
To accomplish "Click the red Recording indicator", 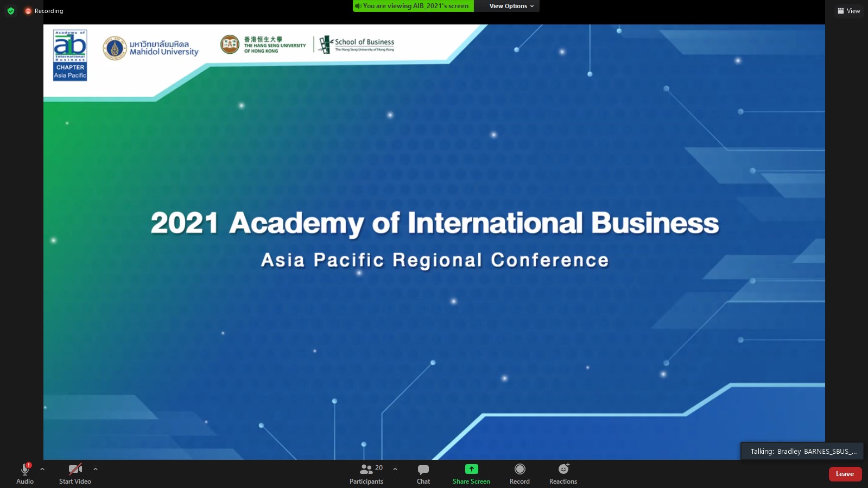I will (x=44, y=11).
